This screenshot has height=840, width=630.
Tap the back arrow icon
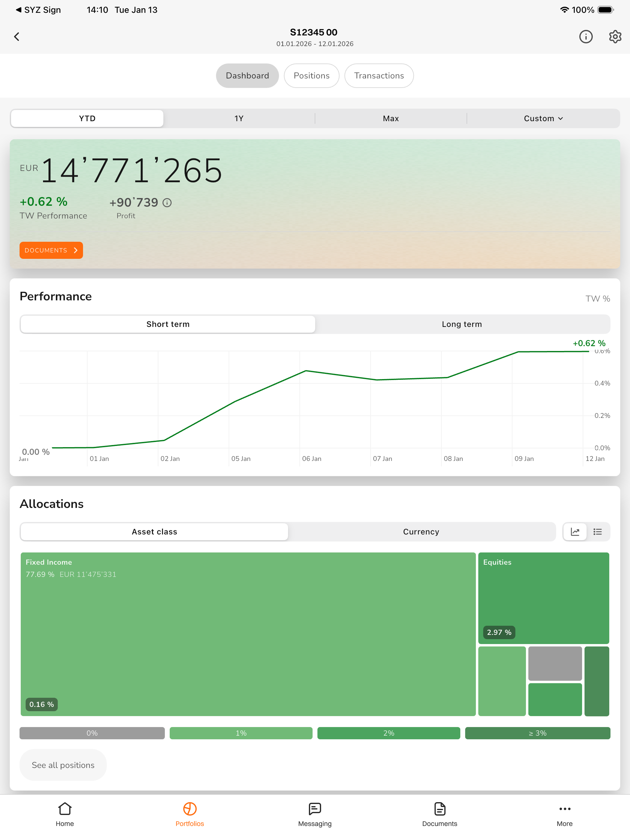coord(16,36)
